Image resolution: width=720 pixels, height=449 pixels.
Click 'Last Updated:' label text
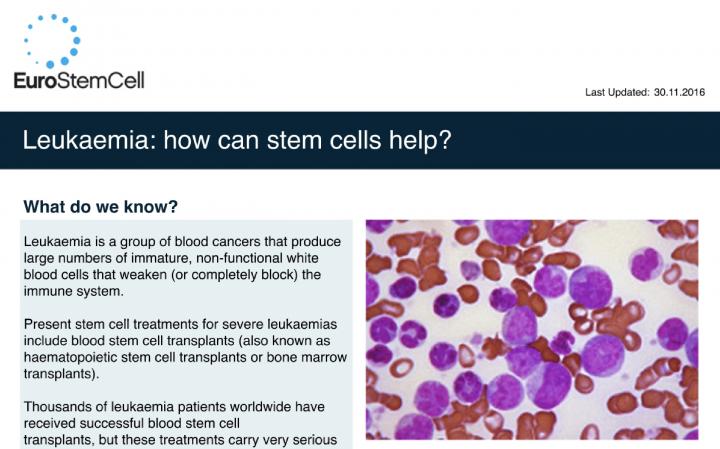pyautogui.click(x=617, y=92)
